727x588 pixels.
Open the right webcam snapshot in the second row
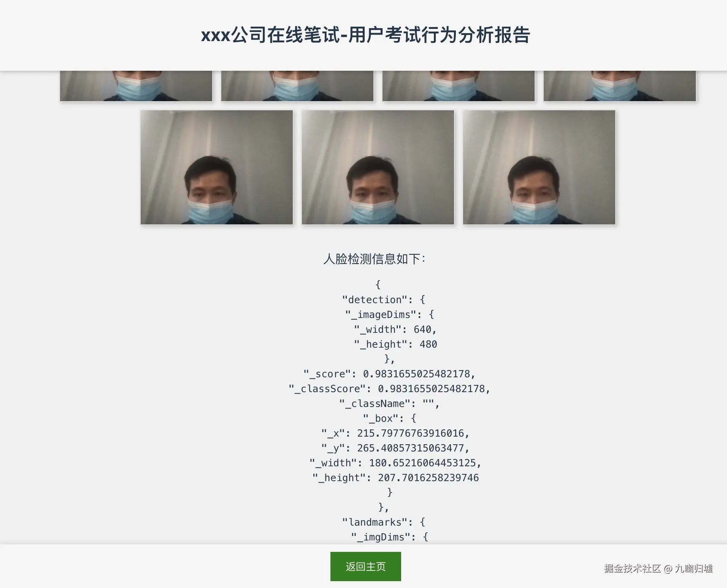[x=539, y=167]
